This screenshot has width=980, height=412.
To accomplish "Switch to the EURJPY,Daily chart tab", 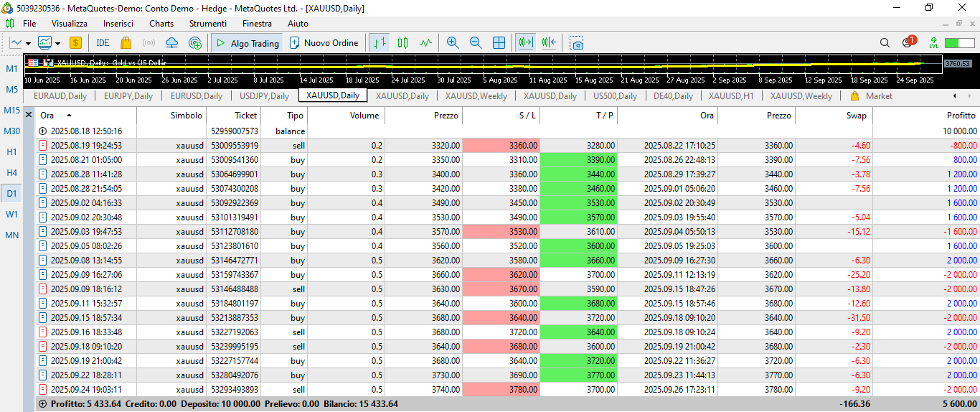I will pyautogui.click(x=128, y=96).
